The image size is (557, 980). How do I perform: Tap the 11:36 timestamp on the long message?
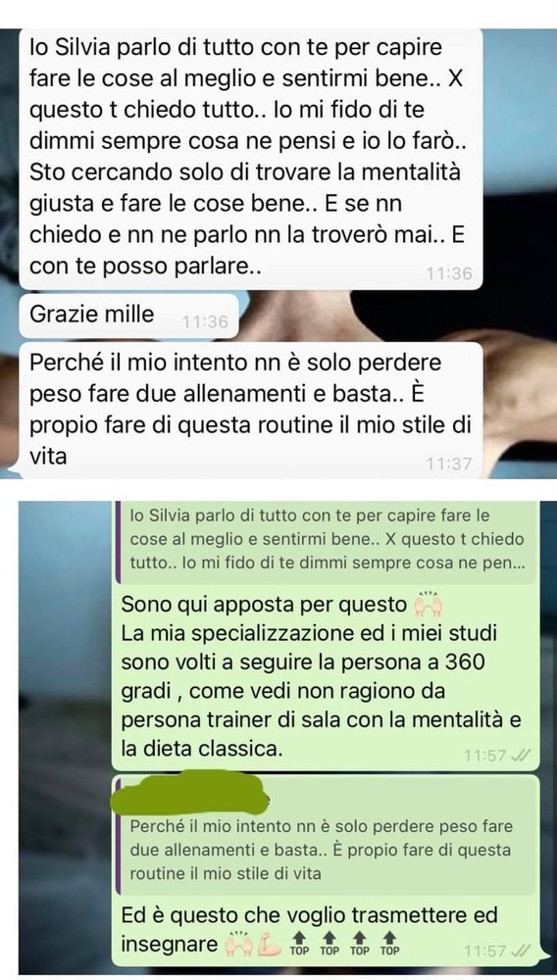click(x=449, y=273)
